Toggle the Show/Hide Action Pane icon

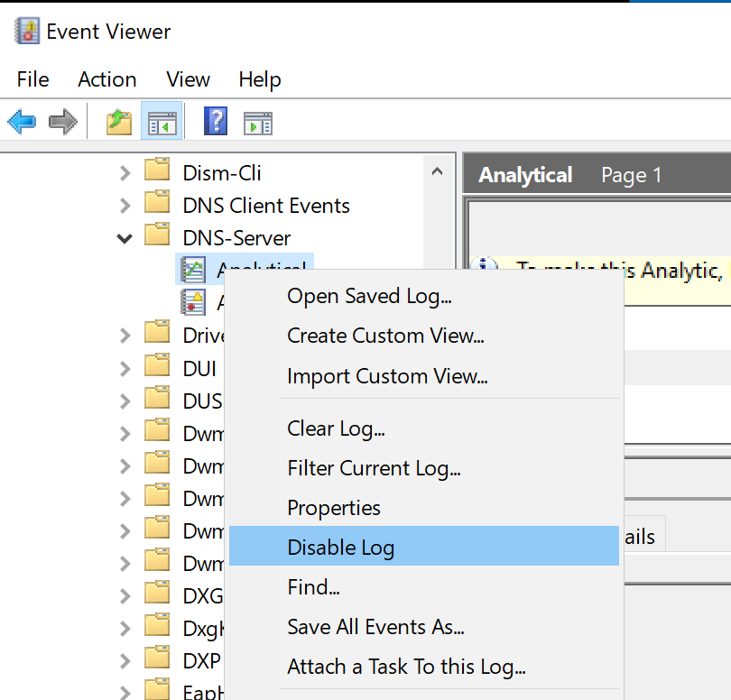pos(258,121)
